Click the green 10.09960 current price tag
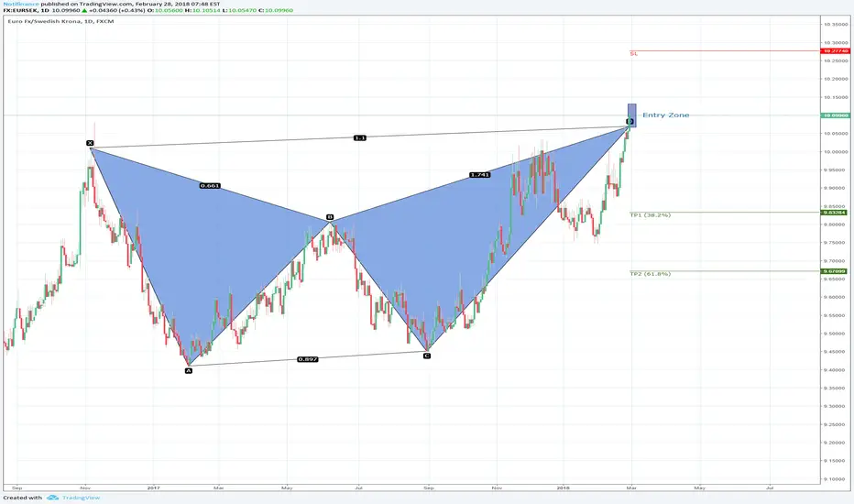This screenshot has width=854, height=504. [x=836, y=115]
